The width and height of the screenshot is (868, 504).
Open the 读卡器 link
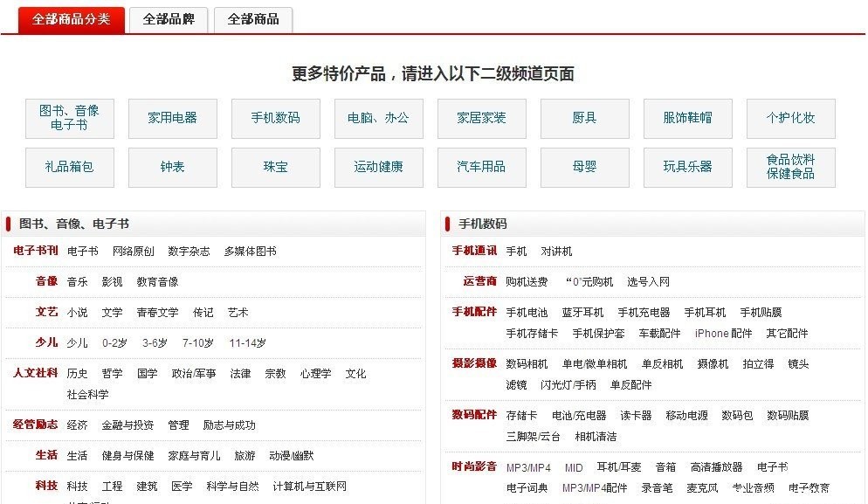[x=636, y=416]
